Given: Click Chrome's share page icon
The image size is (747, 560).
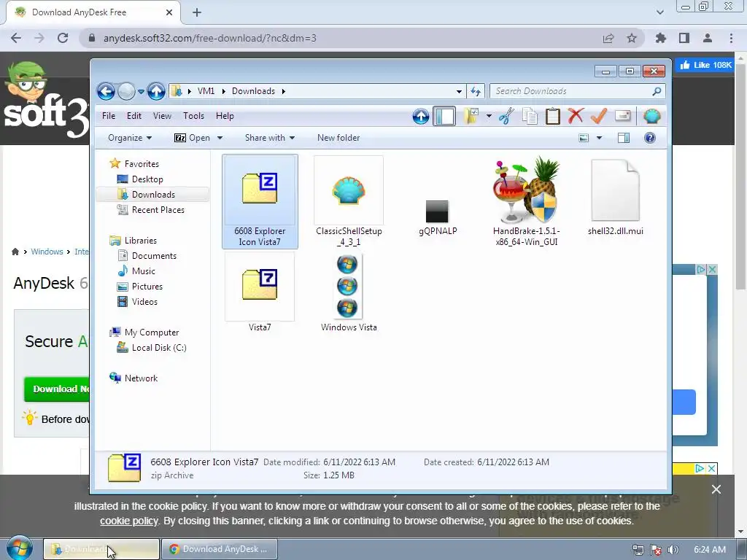Looking at the screenshot, I should [608, 38].
